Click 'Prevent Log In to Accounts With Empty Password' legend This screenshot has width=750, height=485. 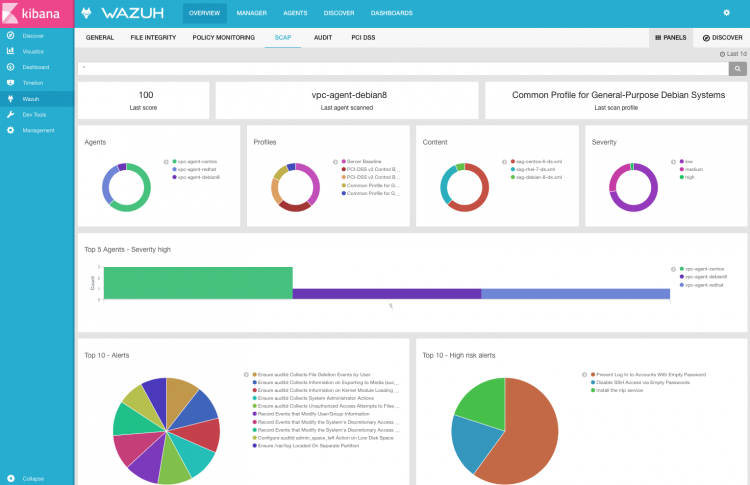(x=651, y=375)
